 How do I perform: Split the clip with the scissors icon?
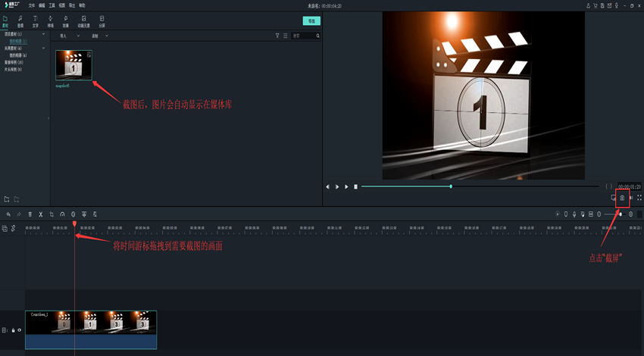point(41,214)
